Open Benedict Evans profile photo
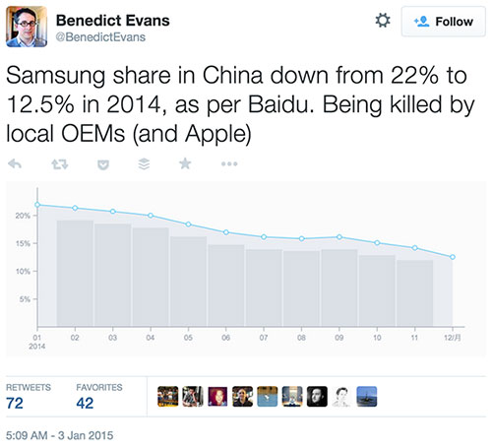Viewport: 492px width, 448px height. point(27,27)
